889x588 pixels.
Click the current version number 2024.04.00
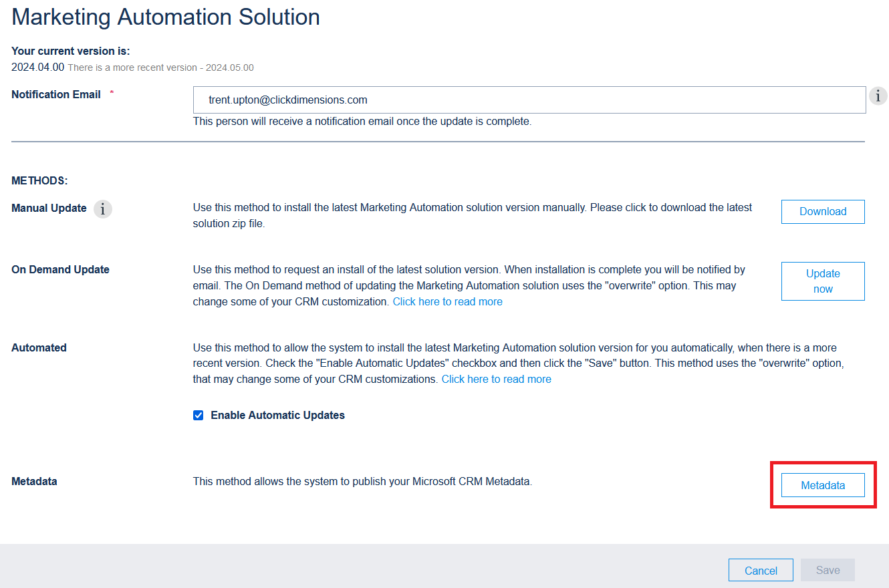pyautogui.click(x=37, y=67)
